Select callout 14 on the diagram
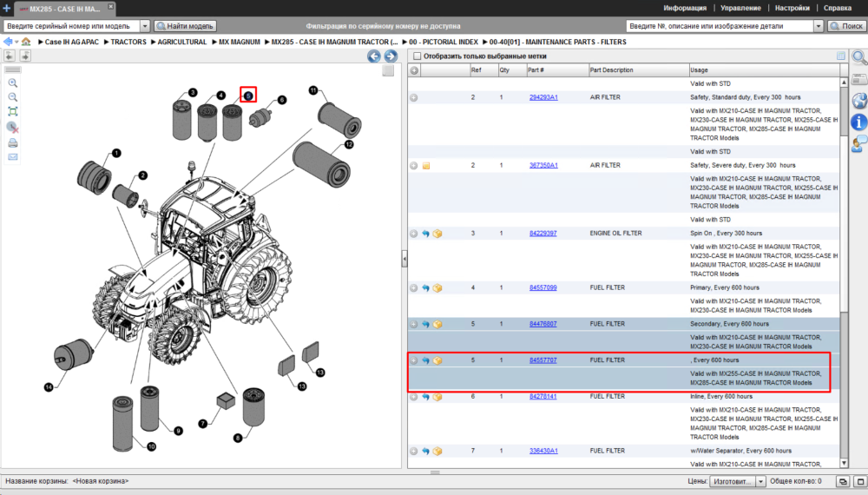Screen dimensions: 868x495 click(x=48, y=387)
